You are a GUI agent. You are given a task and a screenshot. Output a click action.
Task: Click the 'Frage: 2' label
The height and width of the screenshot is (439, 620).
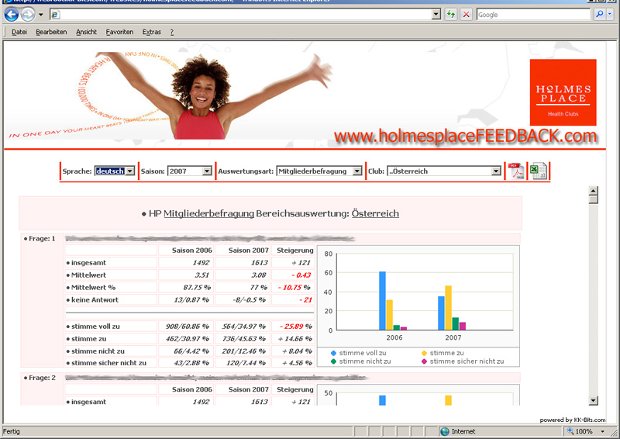click(40, 378)
